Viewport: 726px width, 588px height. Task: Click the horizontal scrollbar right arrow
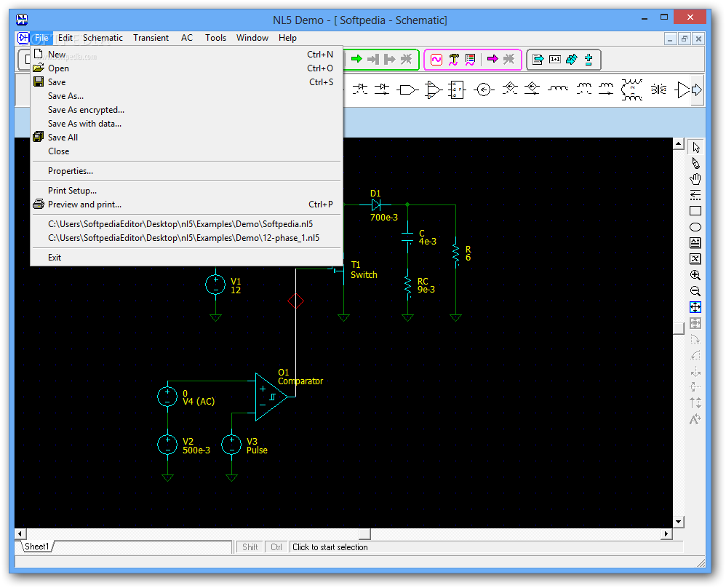666,534
